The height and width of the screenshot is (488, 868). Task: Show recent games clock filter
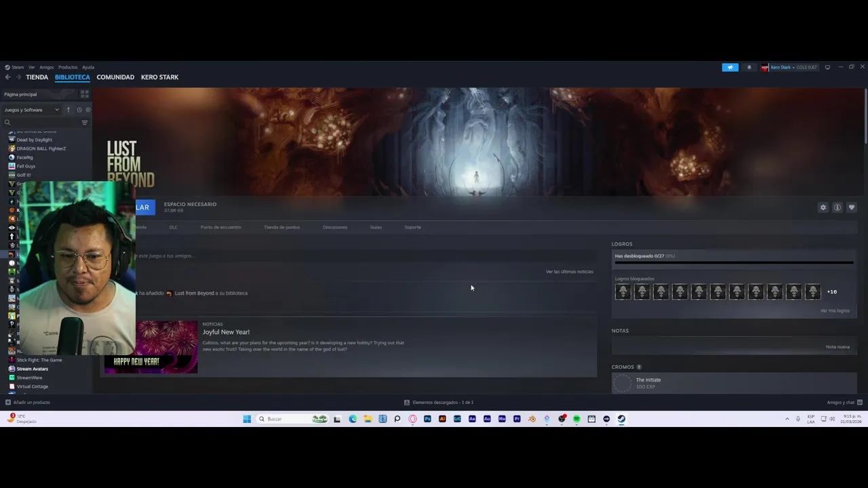point(79,110)
